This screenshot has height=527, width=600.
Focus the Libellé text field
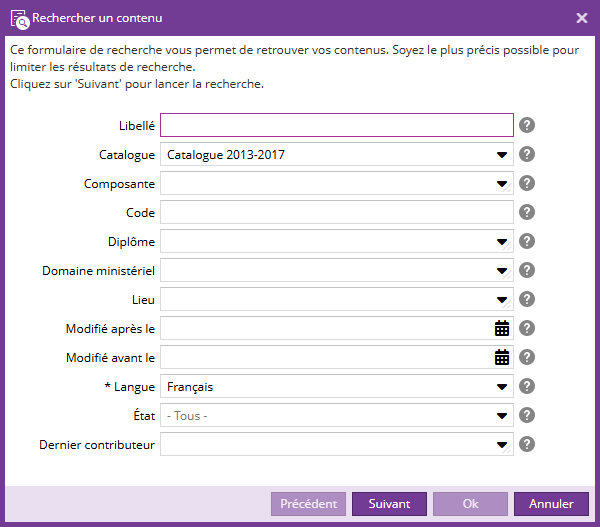click(x=336, y=125)
